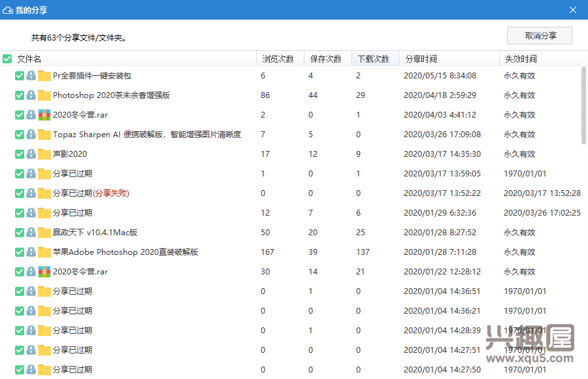Uncheck 苹果Adobe Photoshop 2020直装破解版 checkbox
588x379 pixels.
coord(20,252)
